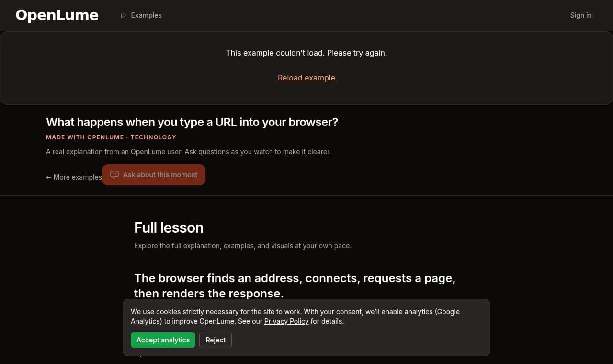Click the play triangle icon beside Examples
This screenshot has height=364, width=613.
pyautogui.click(x=124, y=15)
